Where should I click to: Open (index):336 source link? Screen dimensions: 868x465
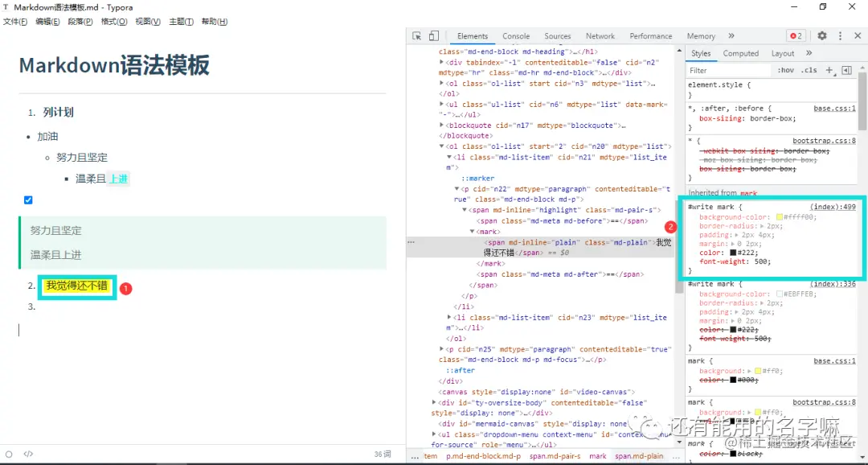click(833, 284)
